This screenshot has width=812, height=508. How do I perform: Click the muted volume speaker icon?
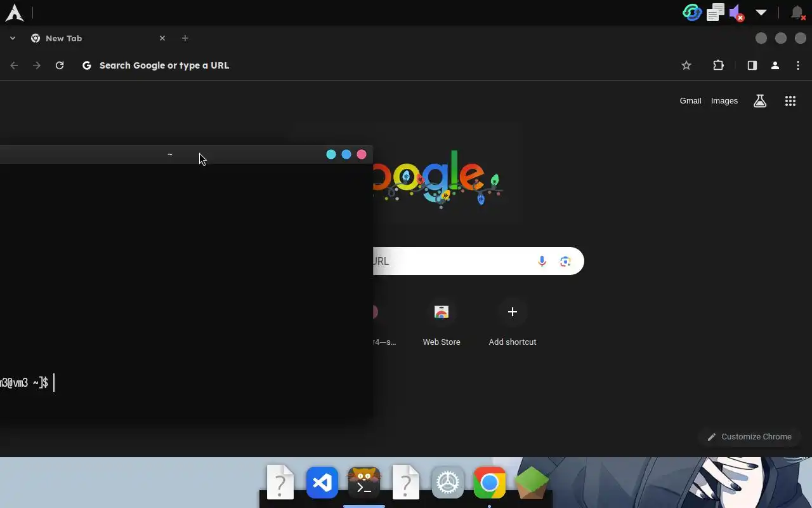click(x=737, y=13)
